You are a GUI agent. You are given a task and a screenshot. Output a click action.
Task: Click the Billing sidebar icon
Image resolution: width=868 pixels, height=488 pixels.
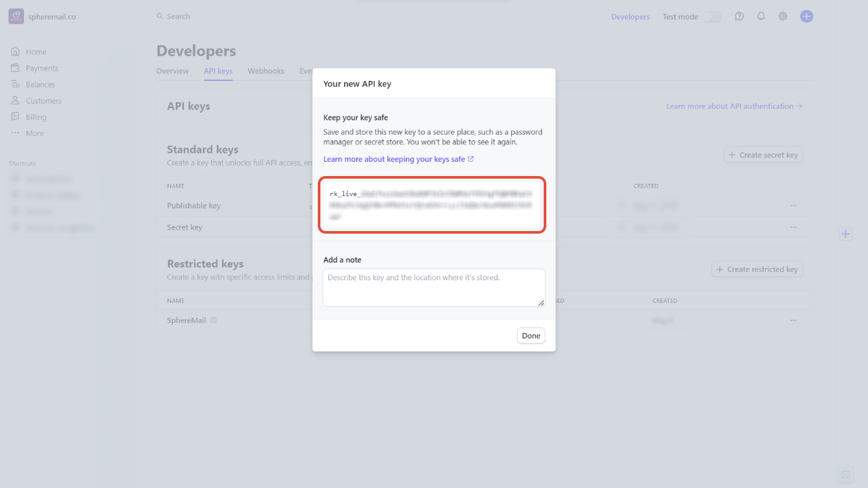coord(15,116)
